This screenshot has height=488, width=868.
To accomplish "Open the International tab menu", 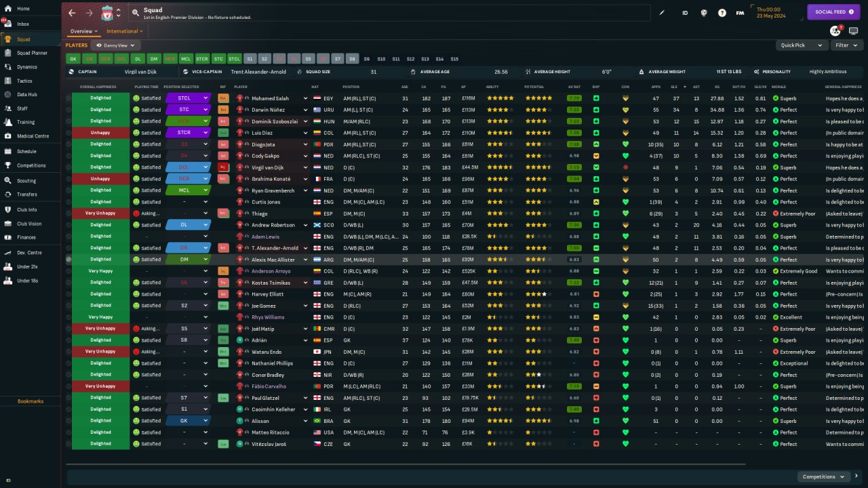I will (124, 31).
